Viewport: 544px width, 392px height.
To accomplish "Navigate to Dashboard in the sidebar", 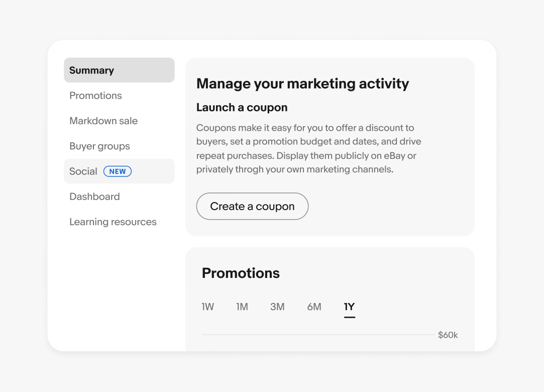I will pyautogui.click(x=94, y=197).
